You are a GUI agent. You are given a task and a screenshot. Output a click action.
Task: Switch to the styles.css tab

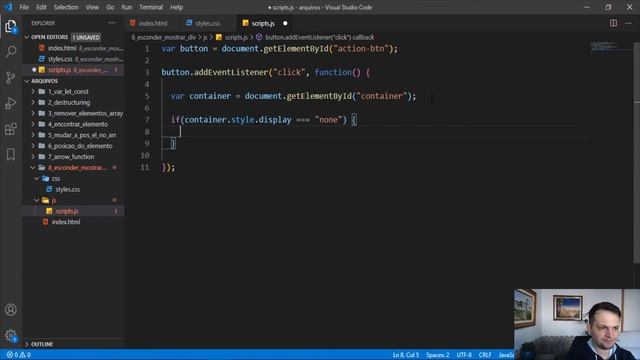pyautogui.click(x=208, y=23)
